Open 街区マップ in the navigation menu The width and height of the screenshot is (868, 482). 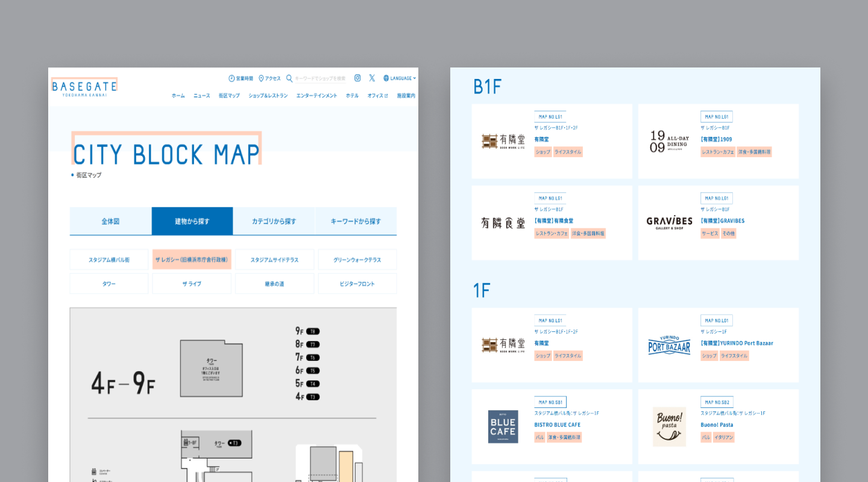tap(229, 96)
